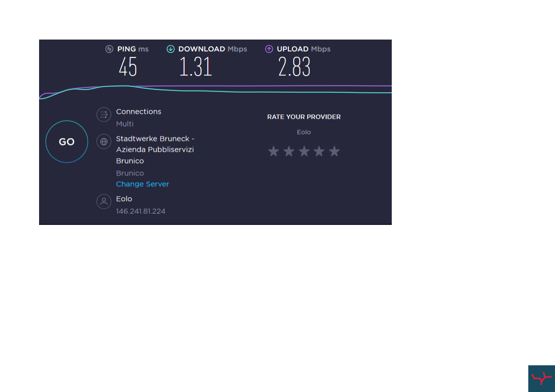Click the ping icon beside PING ms
555x392 pixels.
pyautogui.click(x=109, y=49)
